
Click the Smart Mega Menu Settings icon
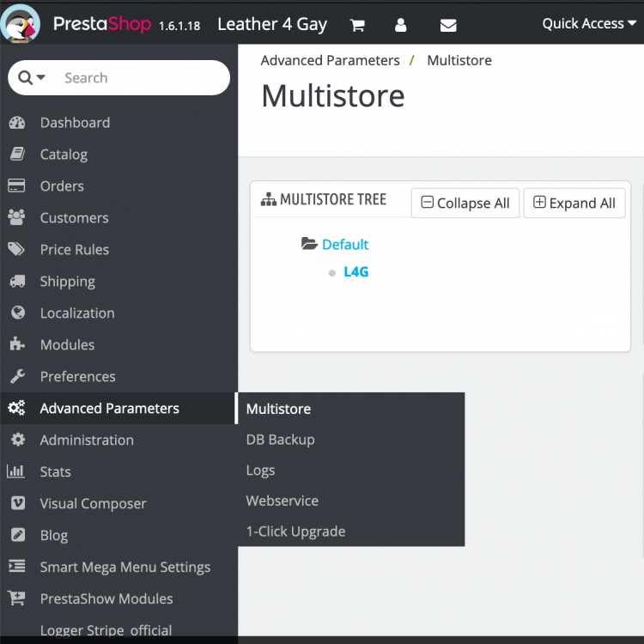coord(17,566)
